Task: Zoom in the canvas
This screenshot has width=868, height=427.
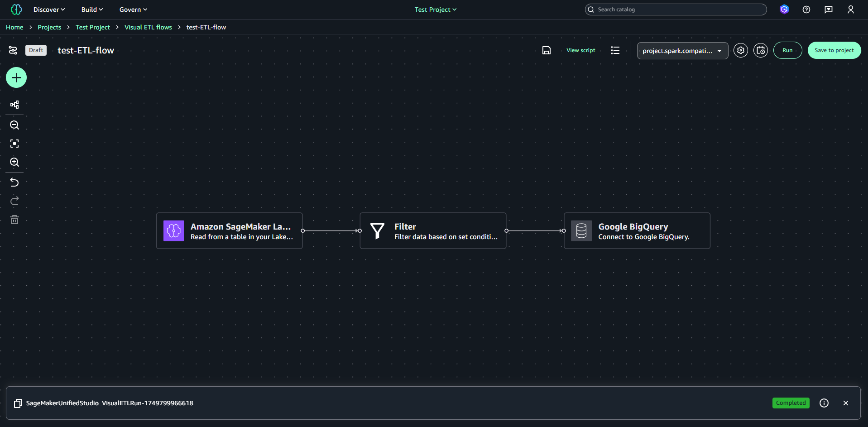Action: coord(14,162)
